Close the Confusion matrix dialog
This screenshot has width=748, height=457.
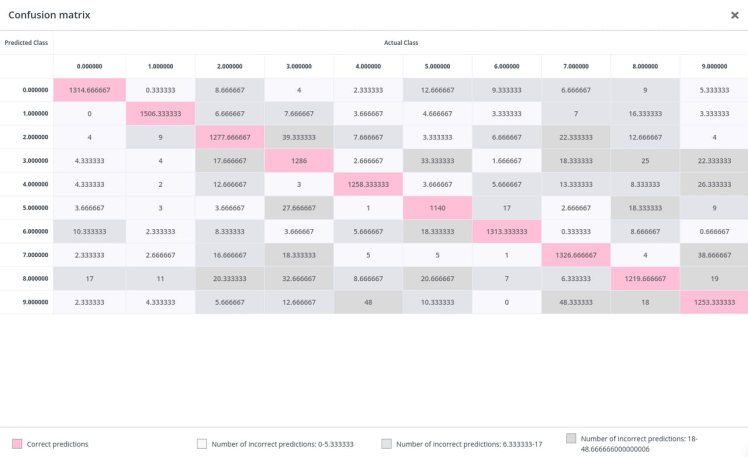(735, 15)
